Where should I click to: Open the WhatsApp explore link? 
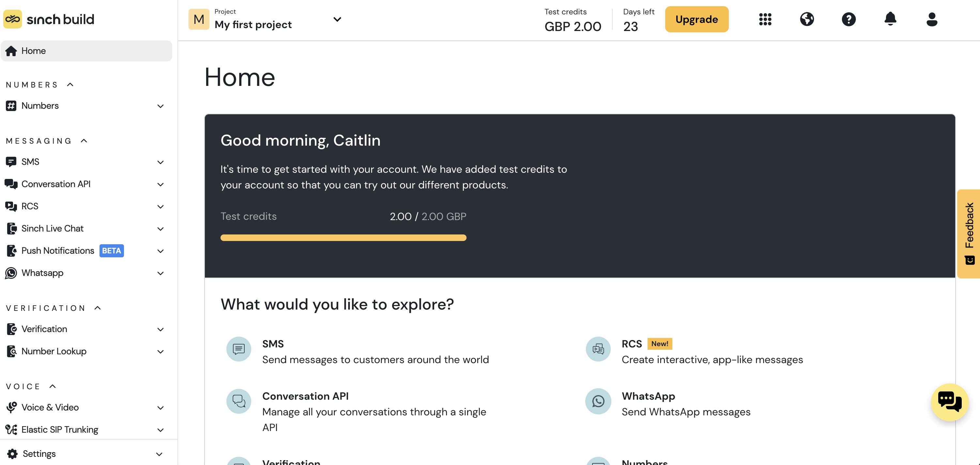tap(648, 396)
